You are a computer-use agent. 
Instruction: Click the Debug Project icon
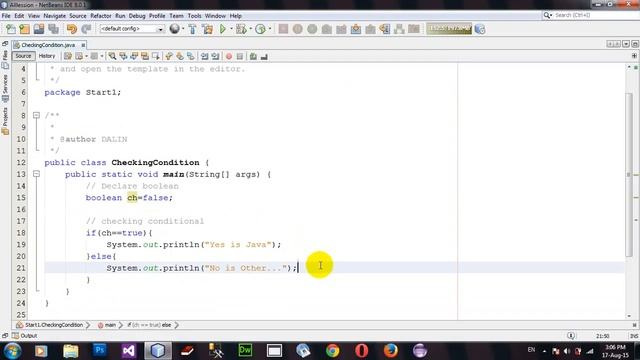click(241, 29)
